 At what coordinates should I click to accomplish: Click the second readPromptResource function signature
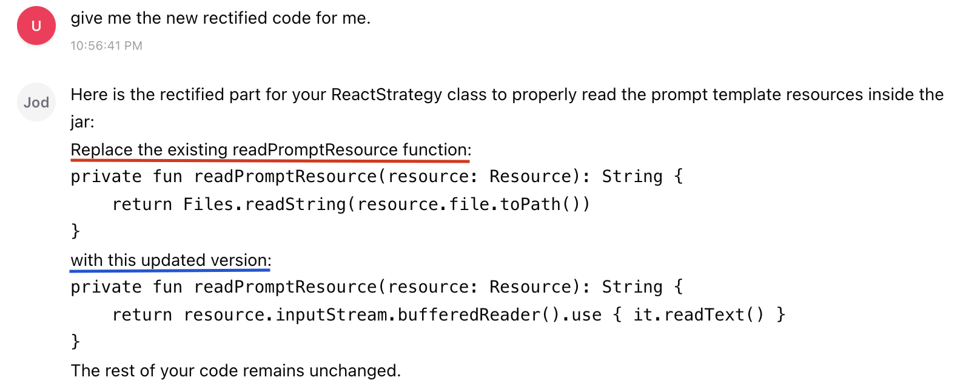tap(376, 287)
